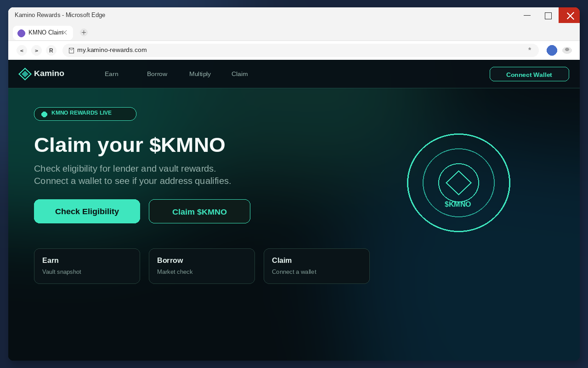Image resolution: width=588 pixels, height=368 pixels.
Task: Go forward with the browser forward button
Action: pos(36,51)
